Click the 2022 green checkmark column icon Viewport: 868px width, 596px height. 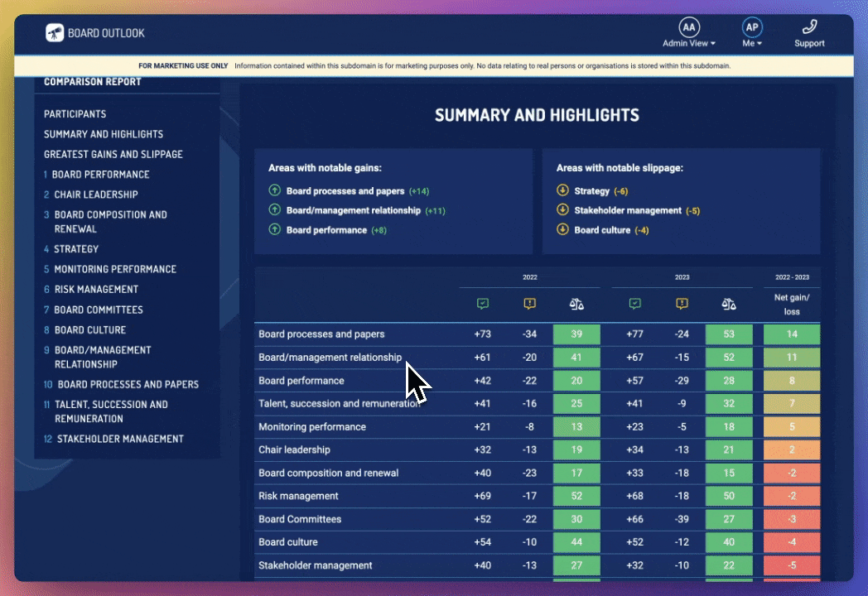[x=483, y=304]
